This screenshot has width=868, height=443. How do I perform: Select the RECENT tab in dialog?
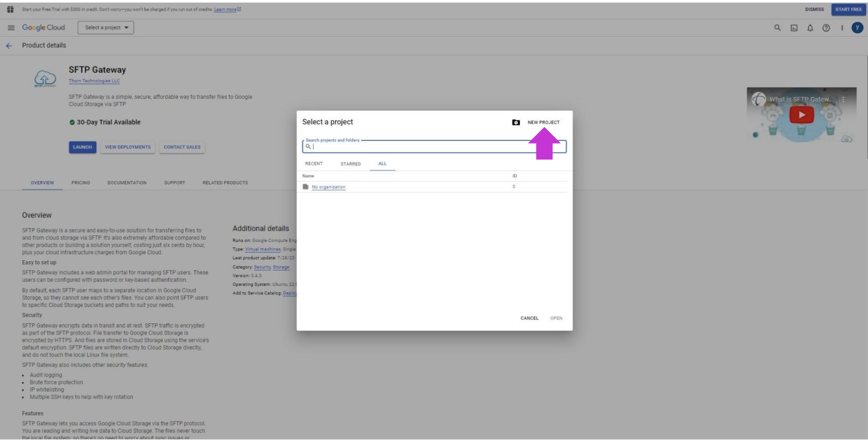[x=314, y=164]
